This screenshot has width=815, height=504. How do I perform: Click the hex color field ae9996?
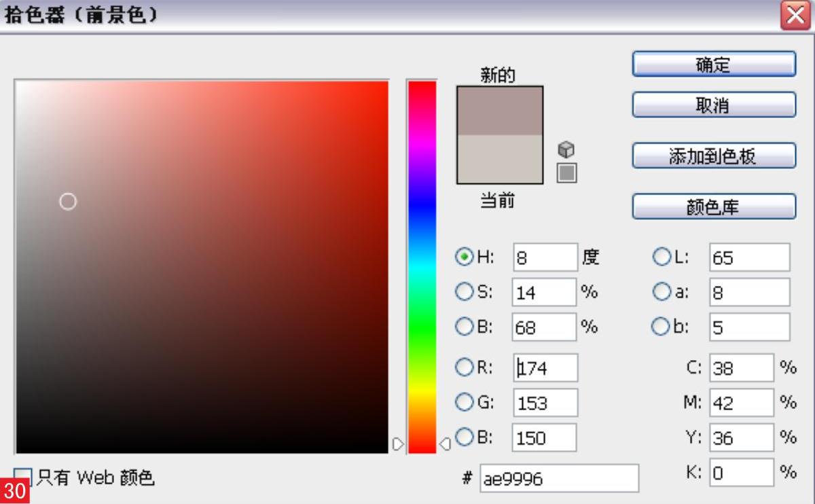559,478
